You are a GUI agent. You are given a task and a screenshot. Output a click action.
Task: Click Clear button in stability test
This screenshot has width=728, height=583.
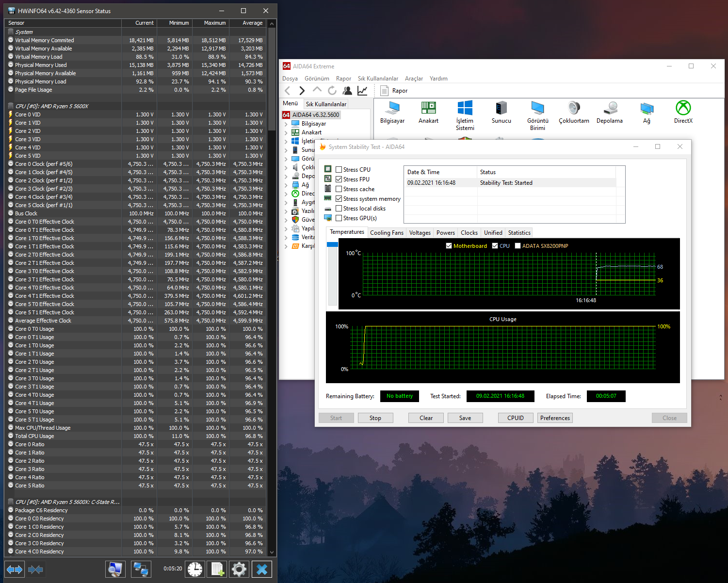coord(426,418)
